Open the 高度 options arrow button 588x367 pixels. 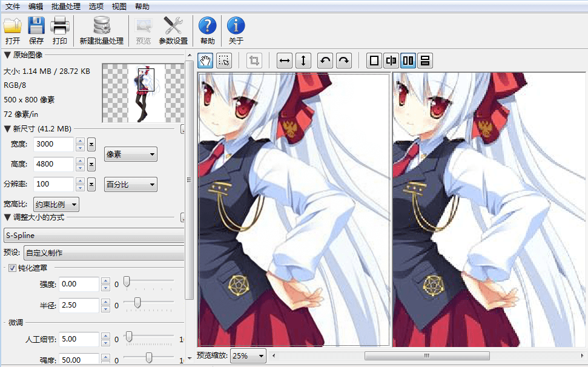pyautogui.click(x=91, y=164)
